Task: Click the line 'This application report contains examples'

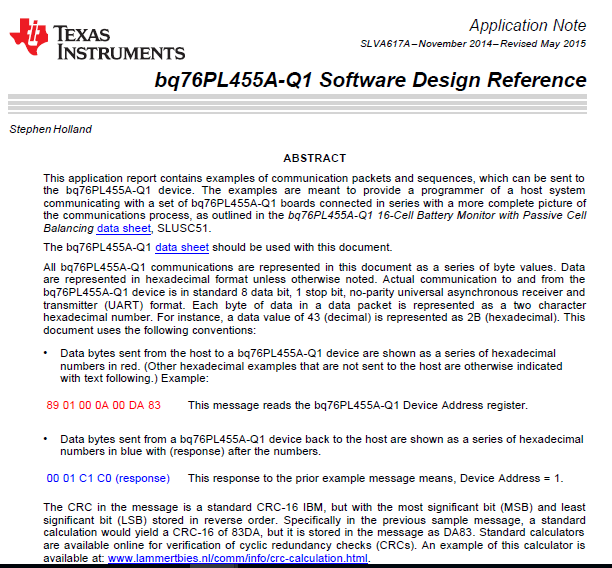Action: pos(314,178)
